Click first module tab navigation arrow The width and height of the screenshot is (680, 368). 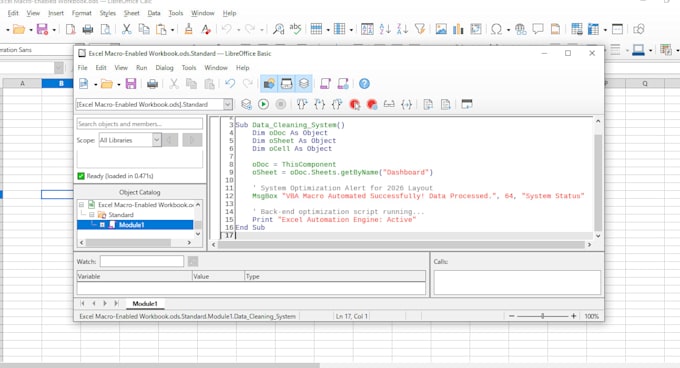[82, 303]
